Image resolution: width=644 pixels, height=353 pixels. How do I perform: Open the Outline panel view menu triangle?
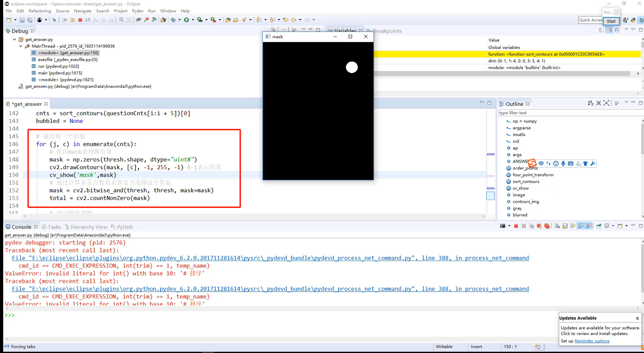pos(626,102)
